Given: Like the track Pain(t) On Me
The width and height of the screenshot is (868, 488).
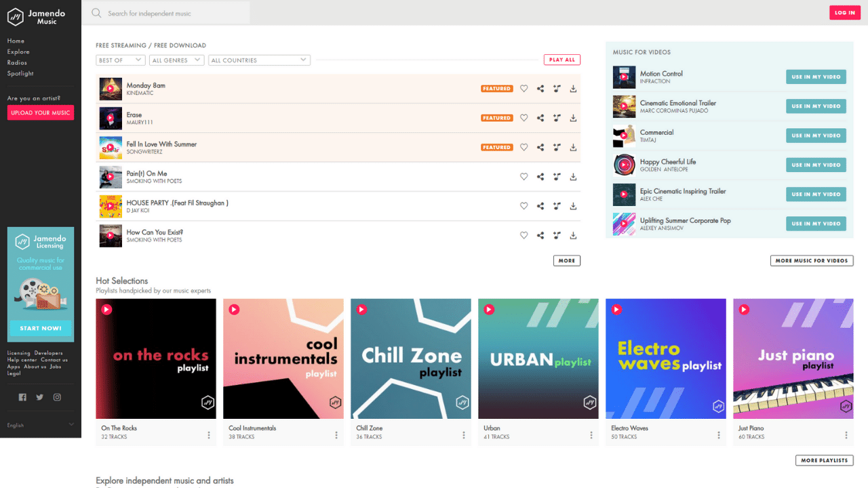Looking at the screenshot, I should pyautogui.click(x=524, y=177).
